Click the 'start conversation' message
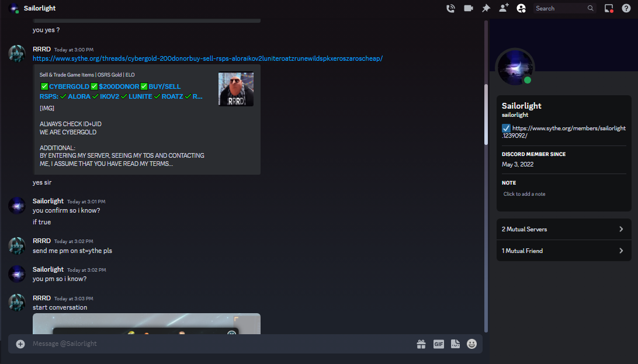Viewport: 638px width, 364px height. coord(60,307)
